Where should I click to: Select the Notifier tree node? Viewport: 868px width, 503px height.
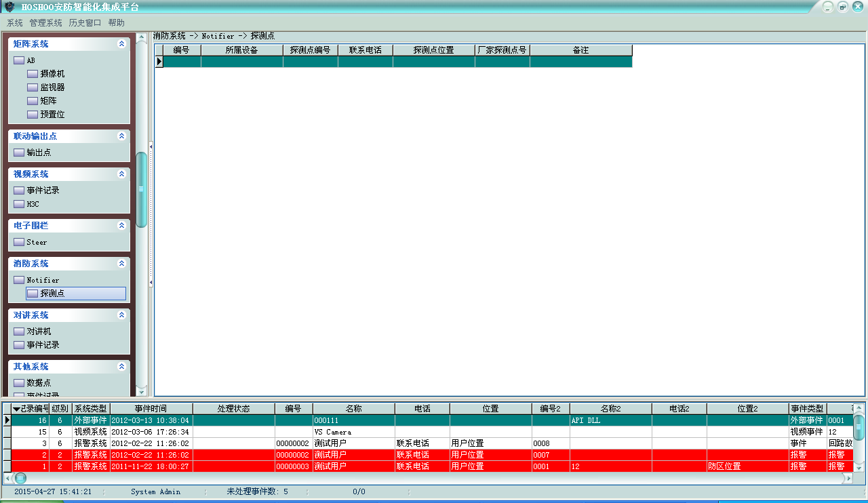click(x=43, y=280)
